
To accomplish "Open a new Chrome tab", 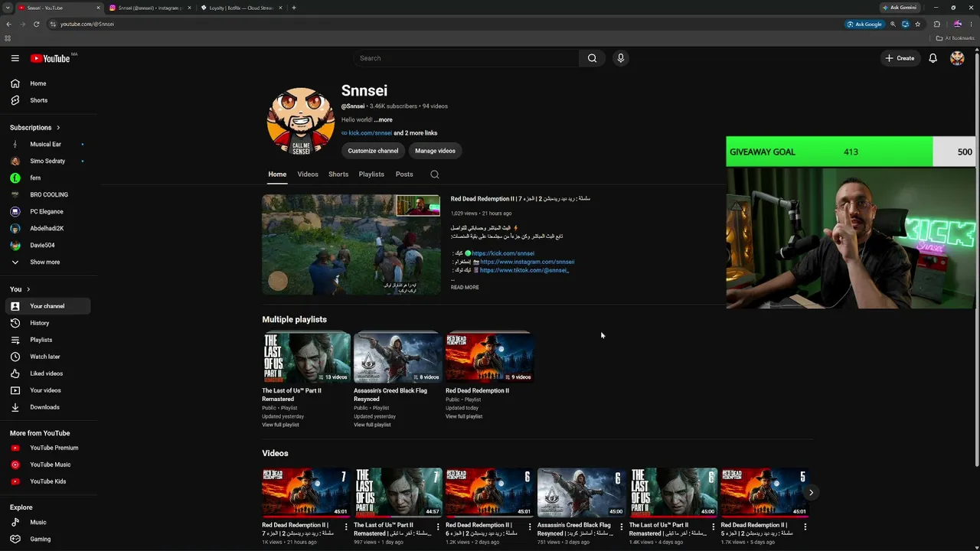I will pyautogui.click(x=294, y=8).
